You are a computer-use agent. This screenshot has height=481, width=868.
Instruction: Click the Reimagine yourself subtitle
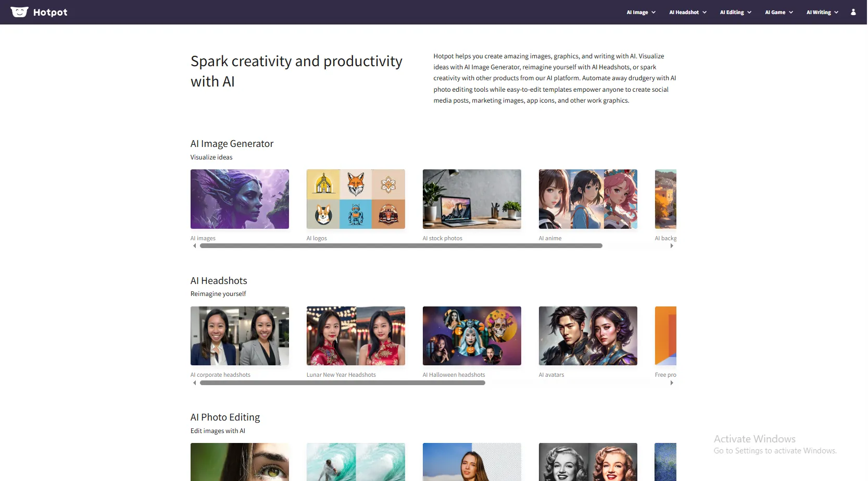[x=218, y=294]
